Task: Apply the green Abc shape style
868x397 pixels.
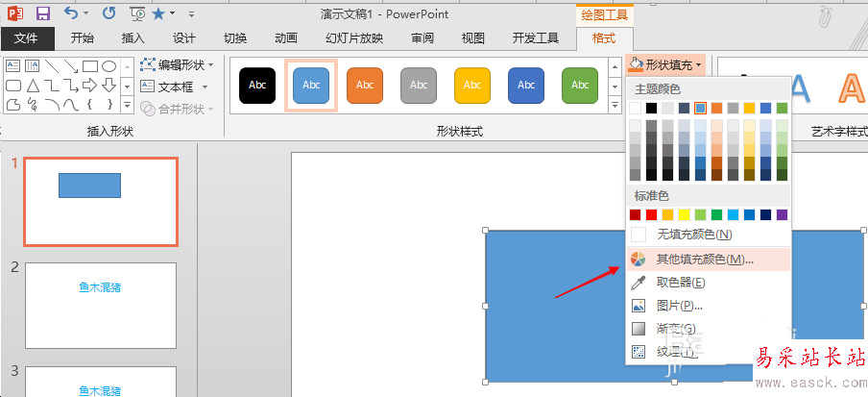Action: [580, 86]
